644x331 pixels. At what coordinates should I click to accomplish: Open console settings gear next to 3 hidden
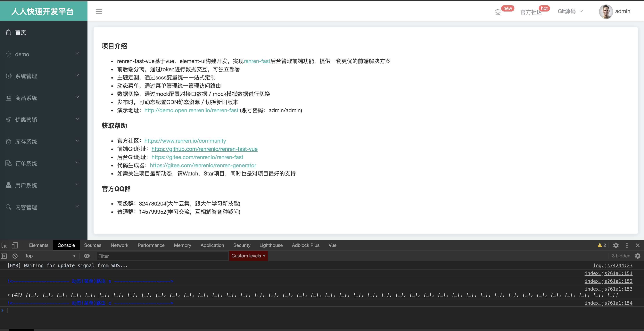pyautogui.click(x=638, y=256)
